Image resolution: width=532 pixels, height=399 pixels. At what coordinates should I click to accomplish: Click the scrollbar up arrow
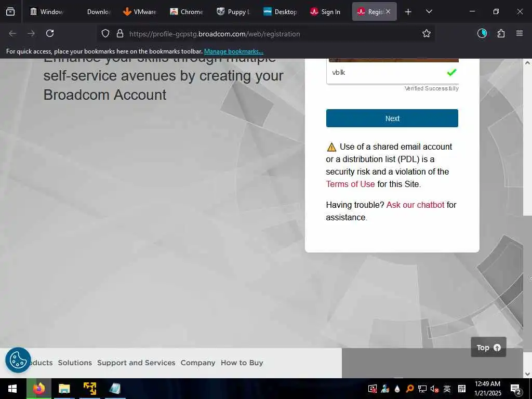pos(527,63)
